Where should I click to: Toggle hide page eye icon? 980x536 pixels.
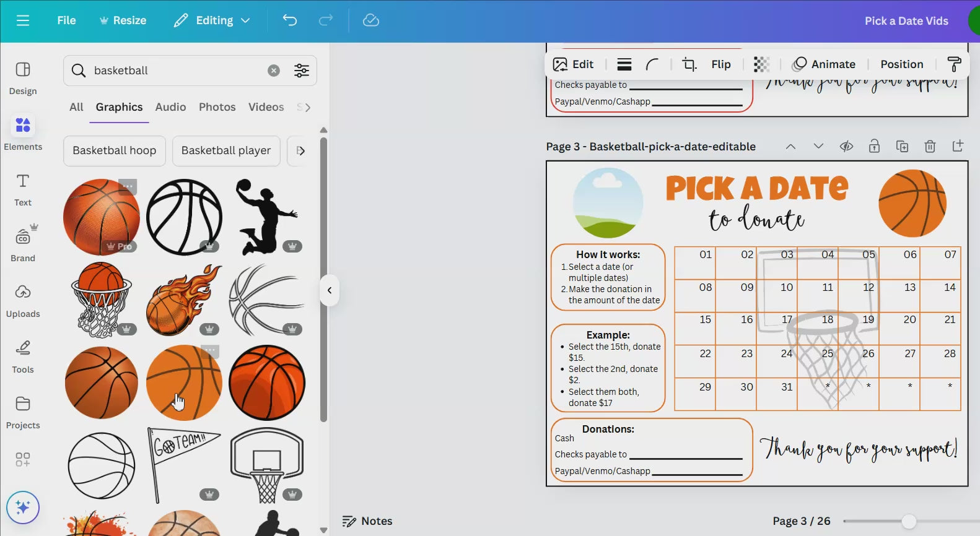846,147
